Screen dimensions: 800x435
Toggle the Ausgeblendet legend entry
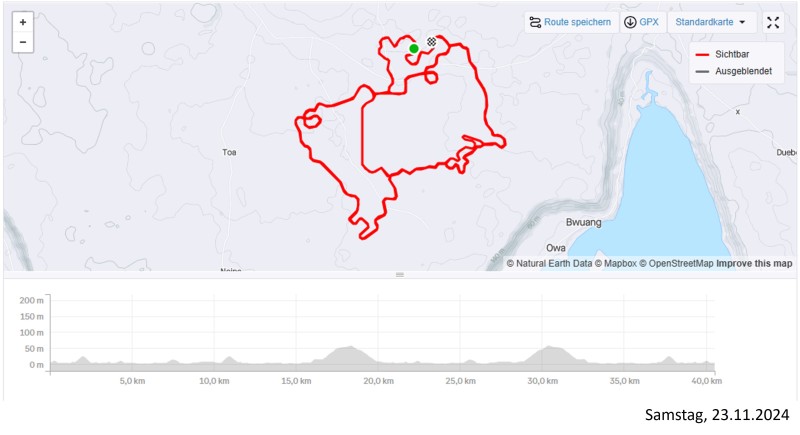[742, 71]
